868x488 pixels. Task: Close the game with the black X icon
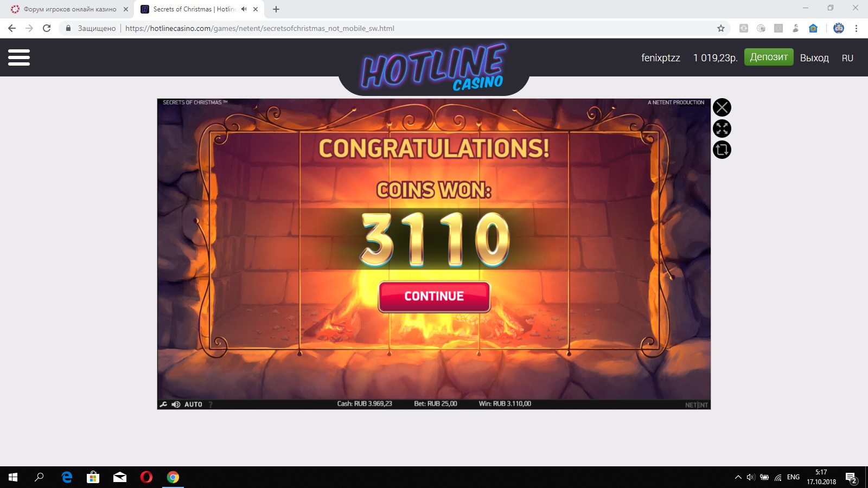click(722, 107)
